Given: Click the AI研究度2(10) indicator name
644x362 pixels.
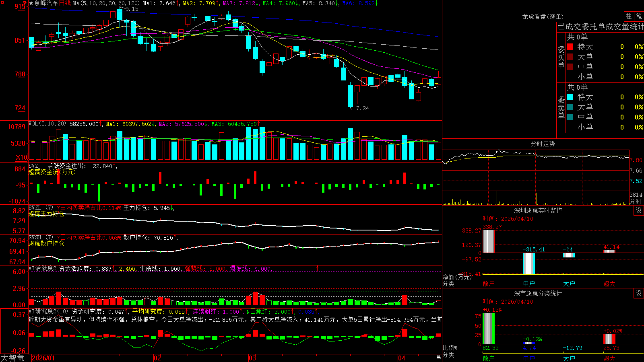Looking at the screenshot, I should tap(48, 311).
